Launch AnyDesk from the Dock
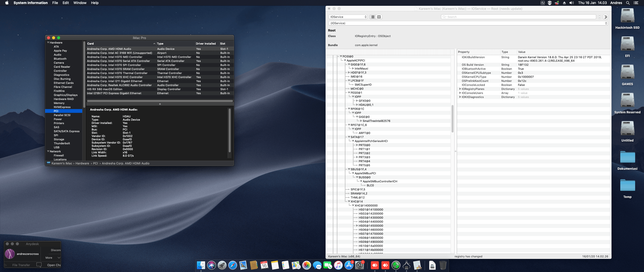Viewport: 644px width, 272px height. (375, 265)
